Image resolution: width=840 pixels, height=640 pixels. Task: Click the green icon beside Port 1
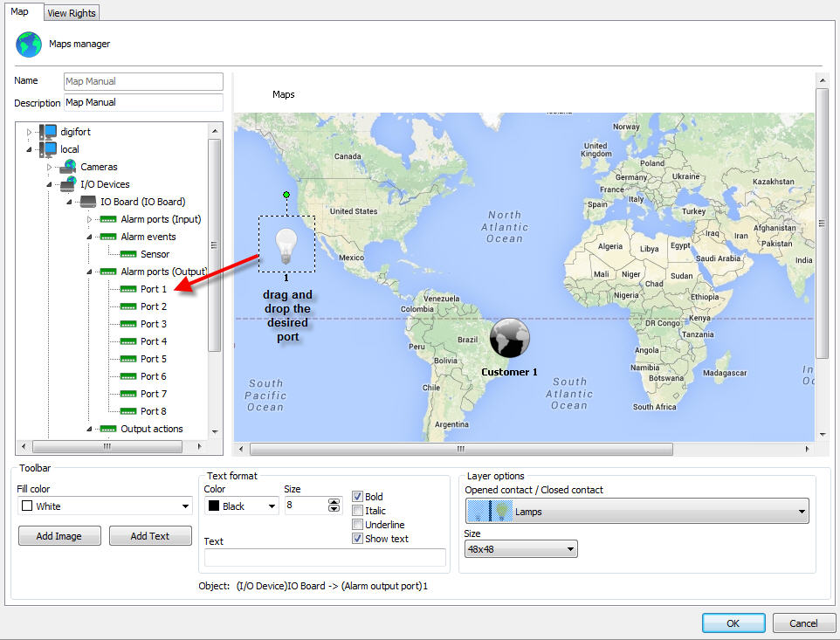pos(128,289)
